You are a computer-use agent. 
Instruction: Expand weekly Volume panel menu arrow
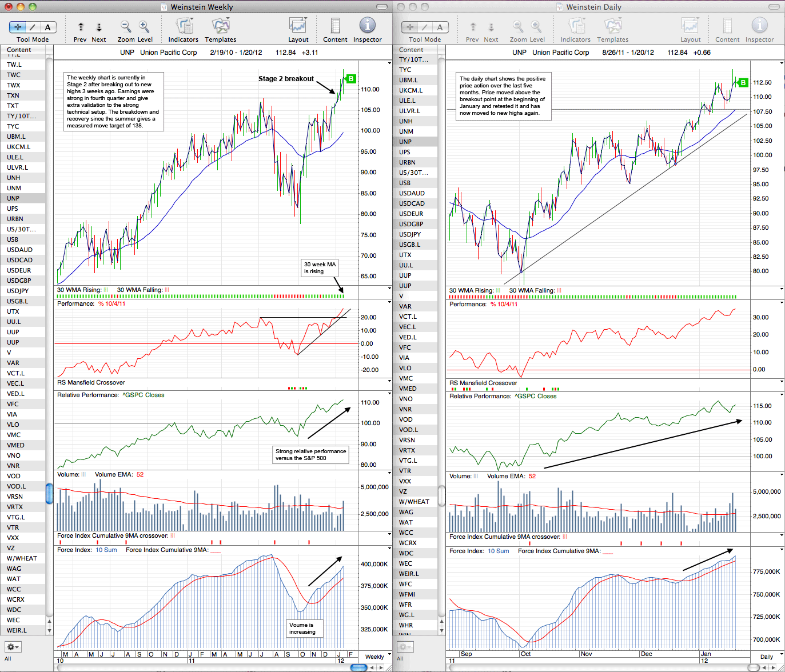pyautogui.click(x=389, y=474)
